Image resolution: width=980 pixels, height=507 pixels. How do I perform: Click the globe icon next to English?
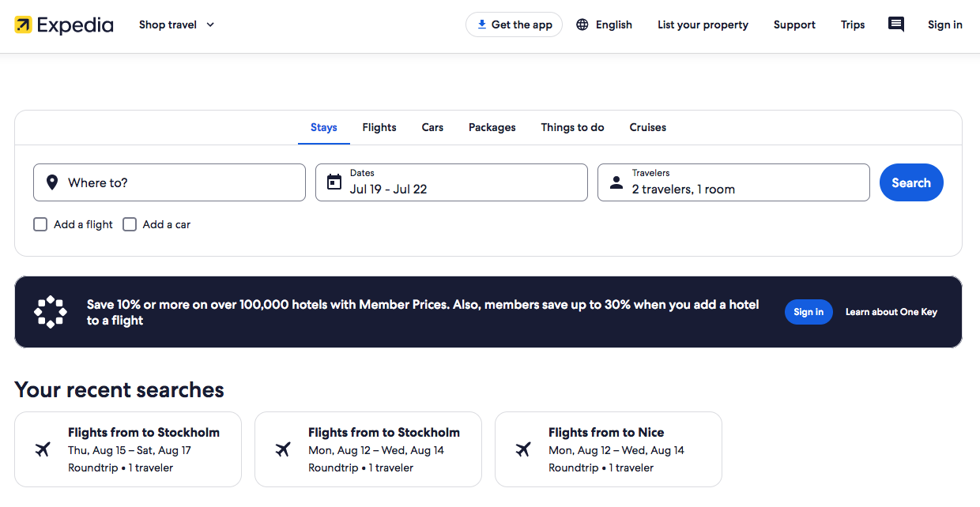(581, 24)
